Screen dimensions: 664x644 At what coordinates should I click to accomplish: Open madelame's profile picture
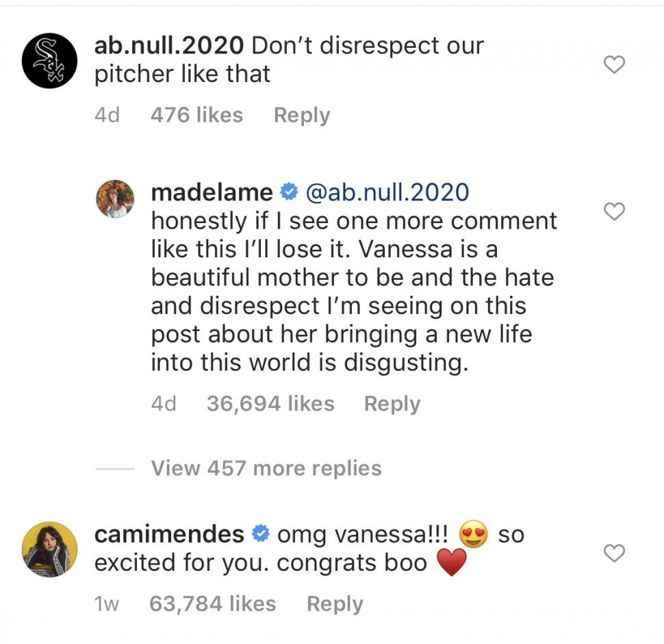click(115, 198)
